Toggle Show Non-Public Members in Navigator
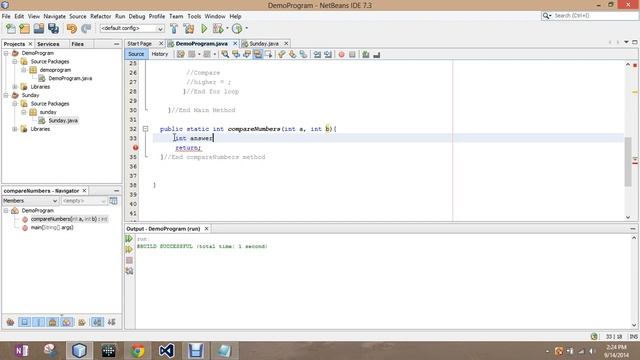640x360 pixels. [52, 322]
